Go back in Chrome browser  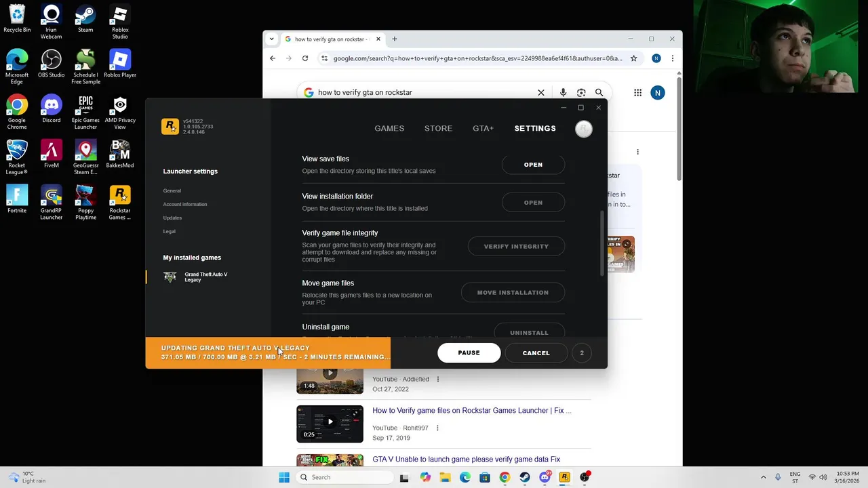(273, 58)
